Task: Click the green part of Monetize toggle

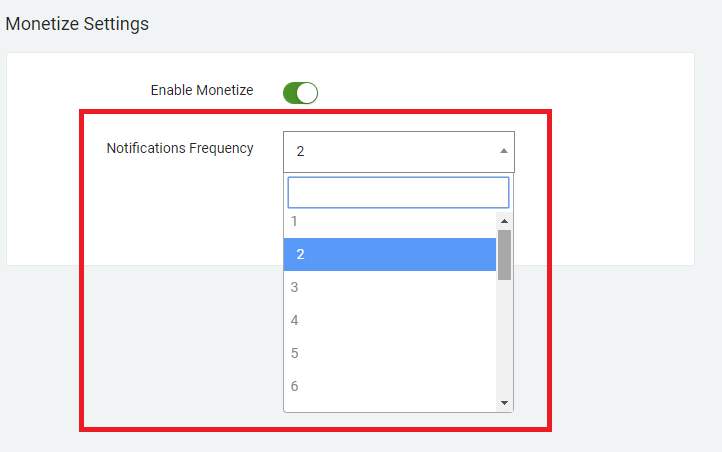Action: click(290, 93)
